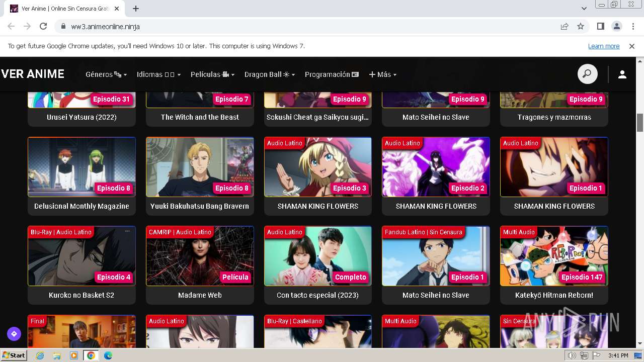
Task: Open Windows Media Player taskbar icon
Action: 74,355
